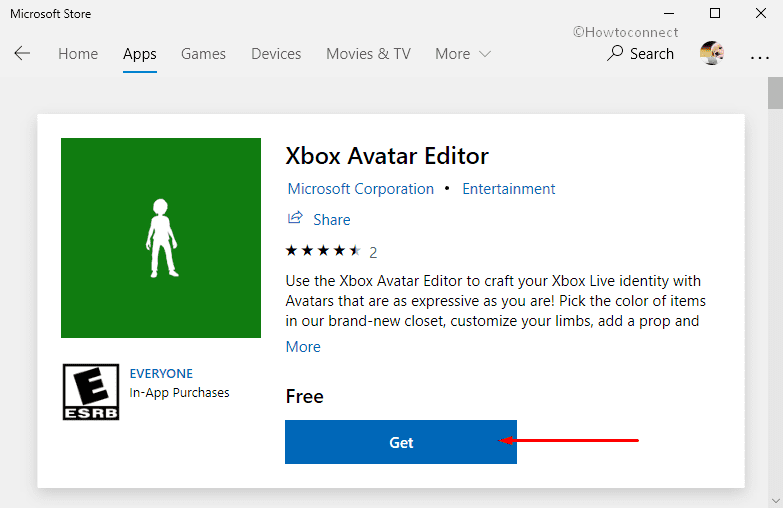The width and height of the screenshot is (783, 508).
Task: Click the Share icon under the publisher
Action: pyautogui.click(x=295, y=218)
